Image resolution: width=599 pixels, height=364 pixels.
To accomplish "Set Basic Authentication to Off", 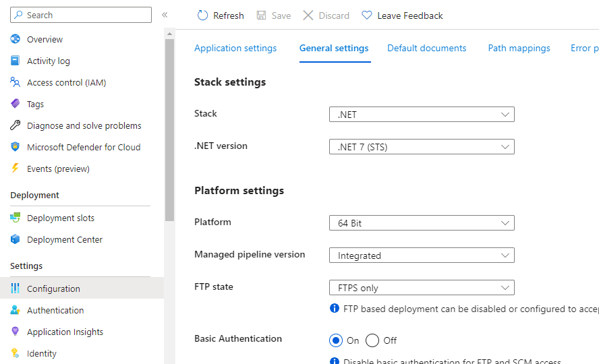I will point(372,340).
